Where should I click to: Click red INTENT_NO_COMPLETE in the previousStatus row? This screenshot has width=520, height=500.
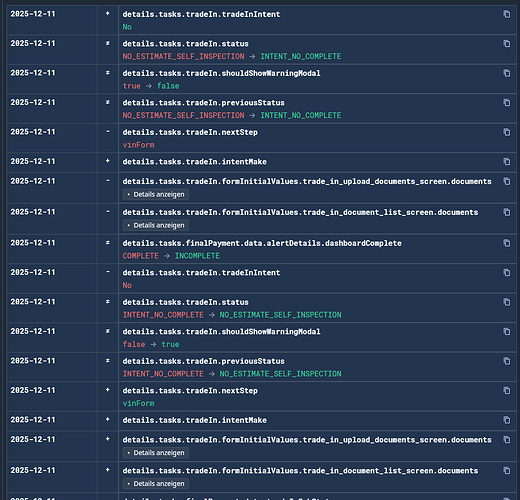tap(163, 374)
